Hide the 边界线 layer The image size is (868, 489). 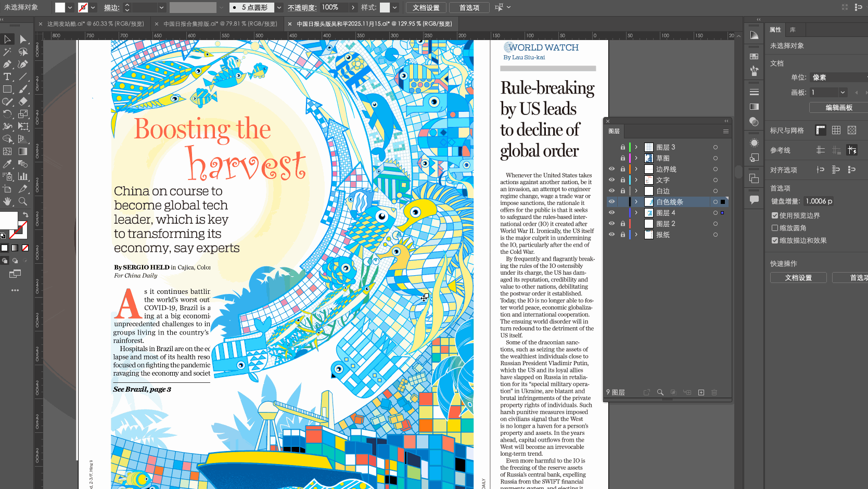pyautogui.click(x=611, y=169)
